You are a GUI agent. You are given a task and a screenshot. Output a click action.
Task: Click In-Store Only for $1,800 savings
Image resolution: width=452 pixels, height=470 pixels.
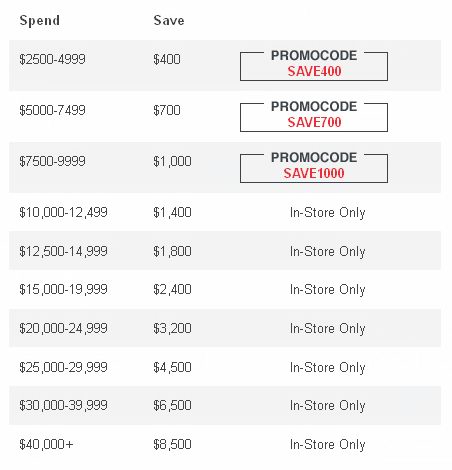click(328, 251)
